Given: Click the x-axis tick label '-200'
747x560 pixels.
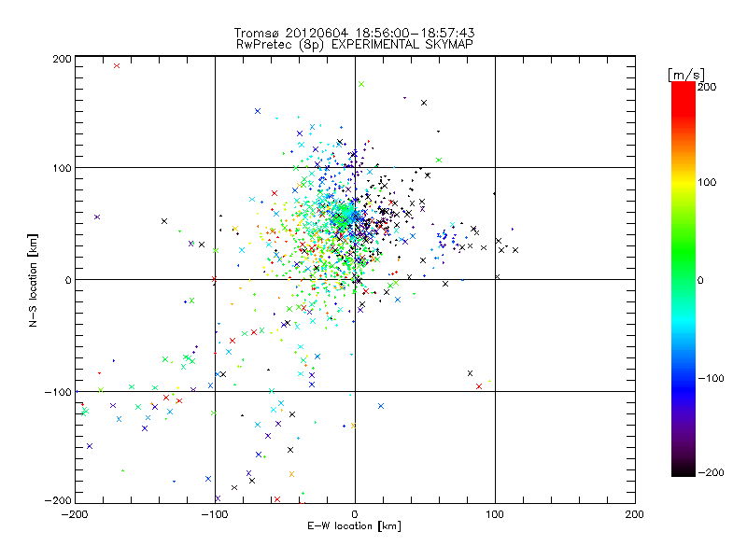Looking at the screenshot, I should click(75, 514).
